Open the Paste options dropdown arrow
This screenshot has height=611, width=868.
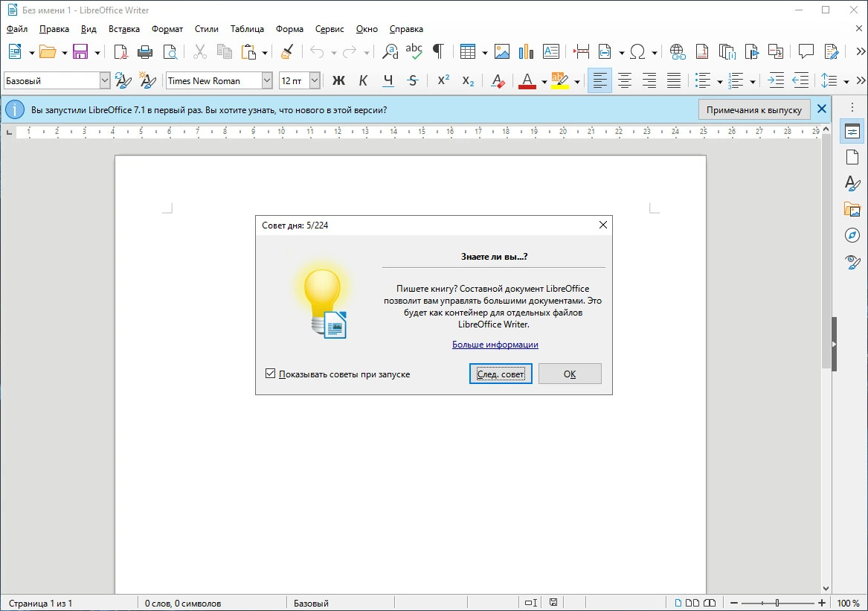coord(265,53)
